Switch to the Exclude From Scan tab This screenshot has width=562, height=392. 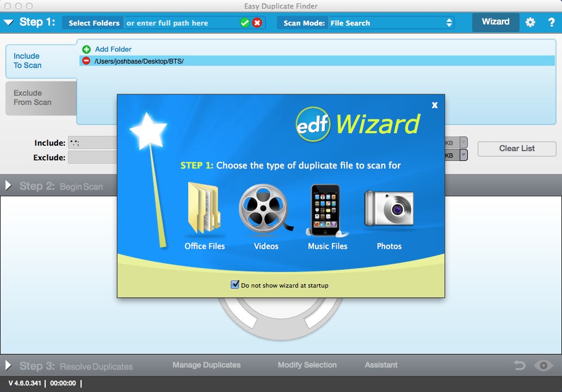tap(41, 98)
